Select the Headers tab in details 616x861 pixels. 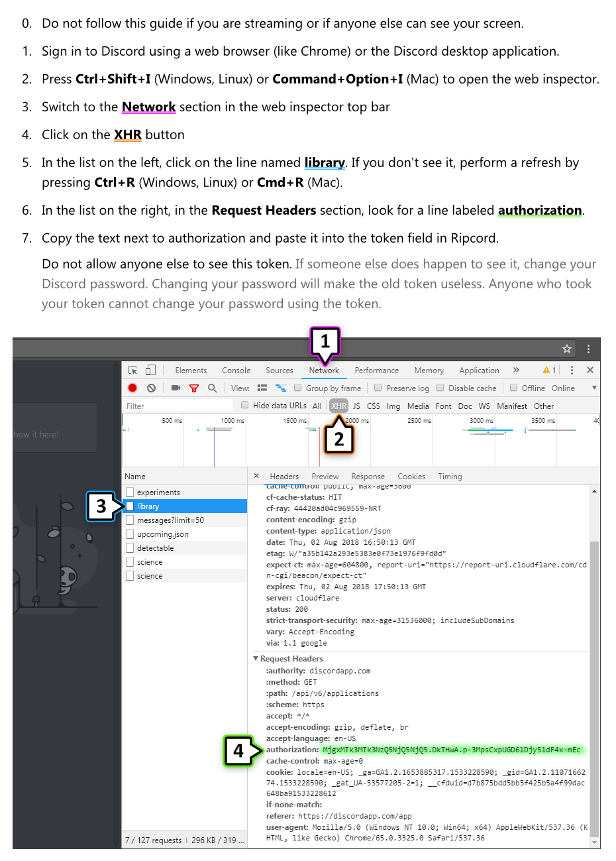tap(284, 477)
